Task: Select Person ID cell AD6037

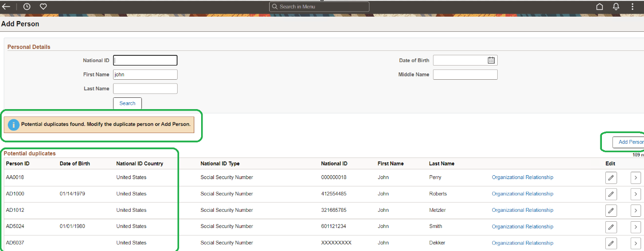Action: [15, 243]
